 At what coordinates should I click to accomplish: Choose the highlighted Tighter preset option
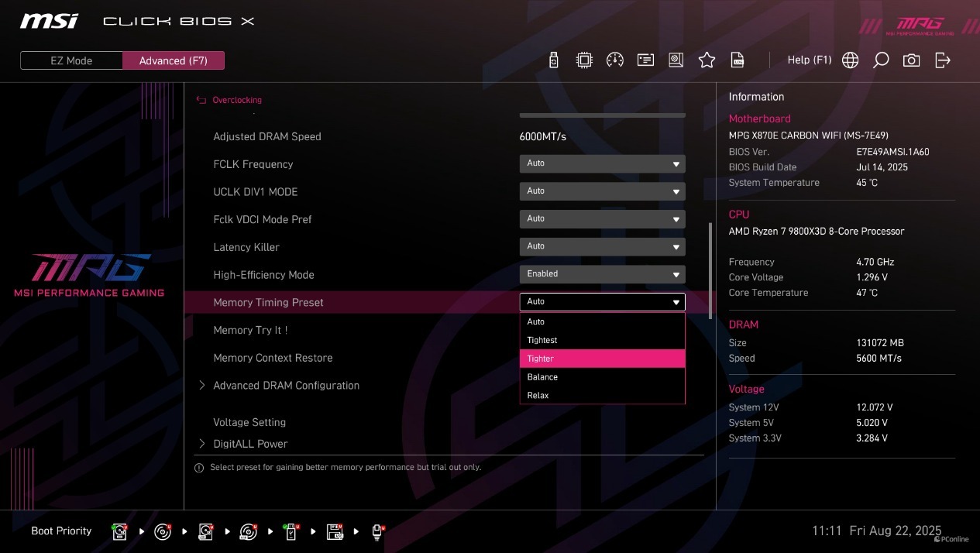tap(602, 359)
